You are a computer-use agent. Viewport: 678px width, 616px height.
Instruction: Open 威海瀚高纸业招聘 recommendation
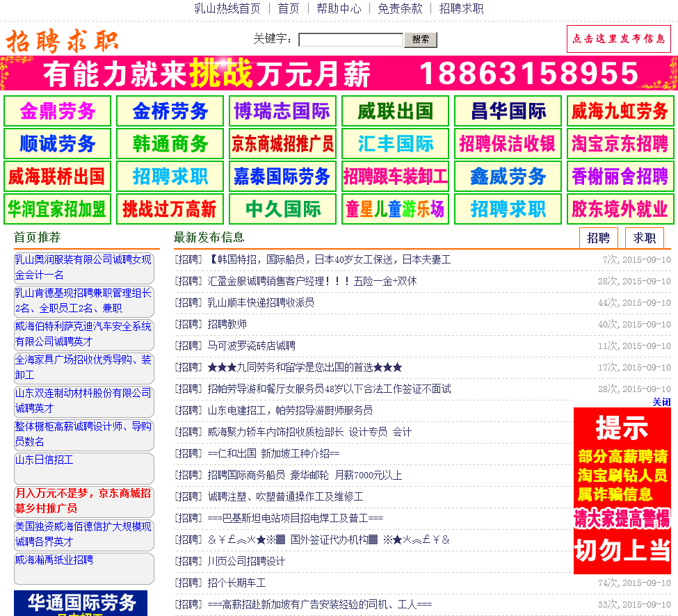click(54, 560)
